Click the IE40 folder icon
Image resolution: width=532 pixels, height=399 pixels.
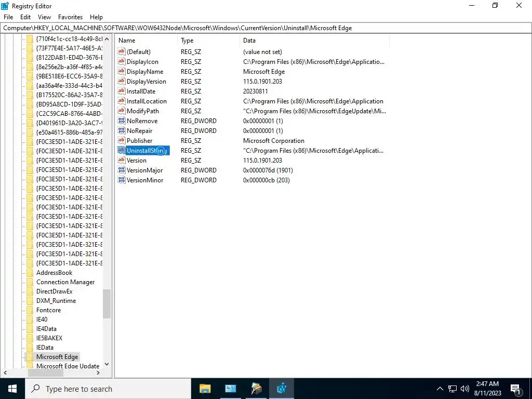tap(30, 320)
